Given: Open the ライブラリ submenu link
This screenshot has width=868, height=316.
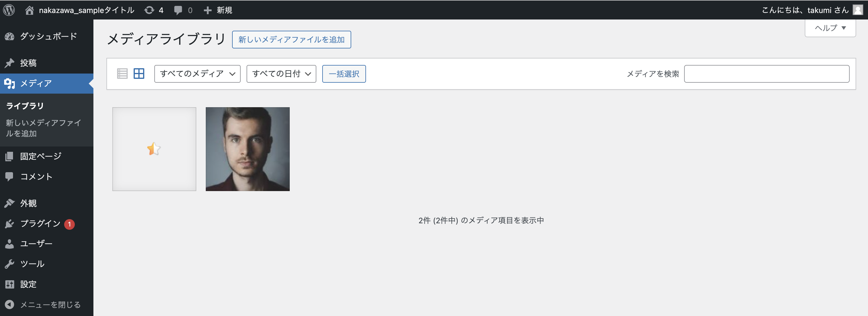Looking at the screenshot, I should click(x=25, y=106).
